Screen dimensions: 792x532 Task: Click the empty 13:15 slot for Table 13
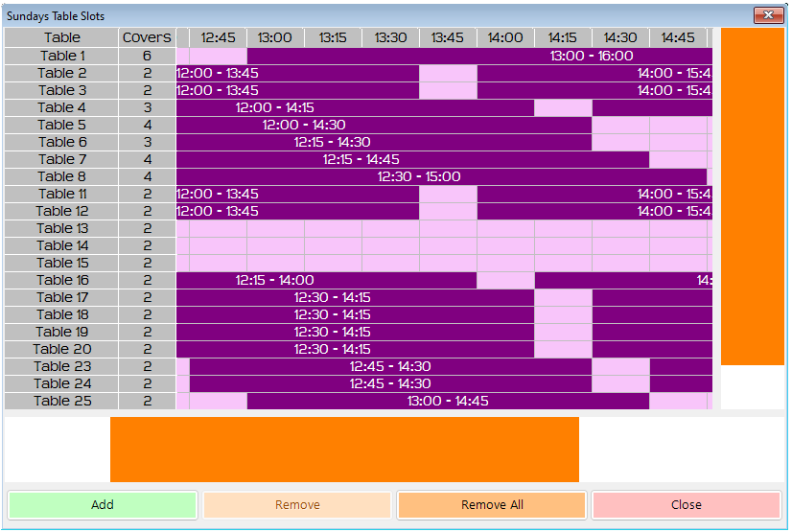[x=333, y=229]
